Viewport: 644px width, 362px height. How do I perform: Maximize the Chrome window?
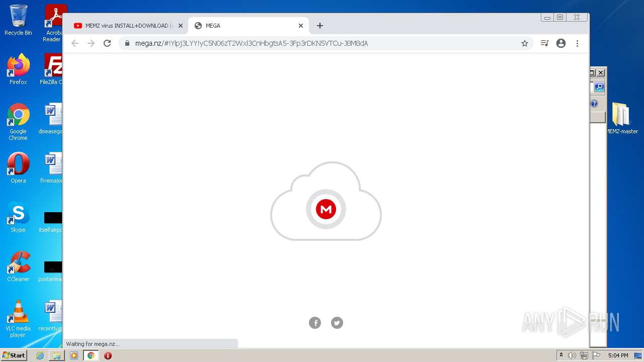coord(559,17)
